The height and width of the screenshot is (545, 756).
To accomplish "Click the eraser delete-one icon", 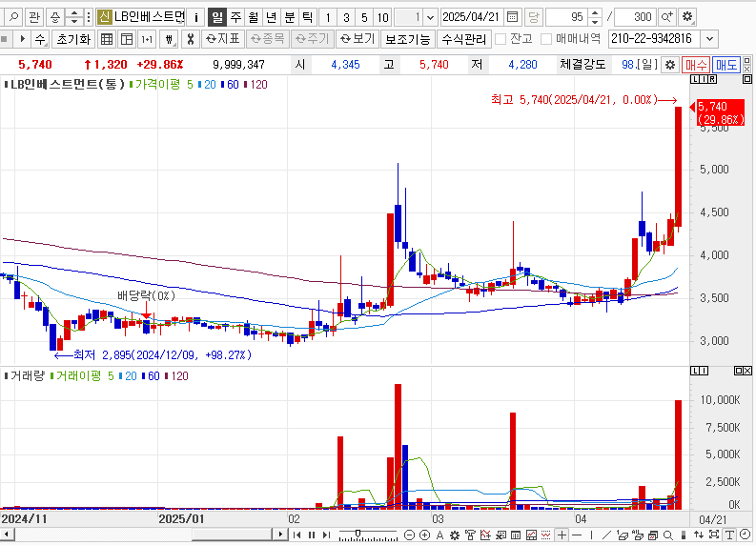I will (623, 535).
